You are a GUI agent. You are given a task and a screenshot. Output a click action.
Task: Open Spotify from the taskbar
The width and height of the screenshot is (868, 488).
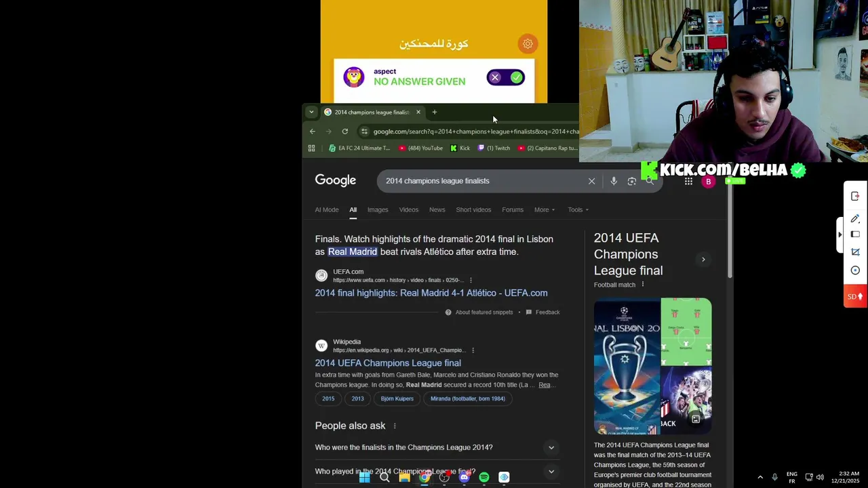(x=484, y=477)
